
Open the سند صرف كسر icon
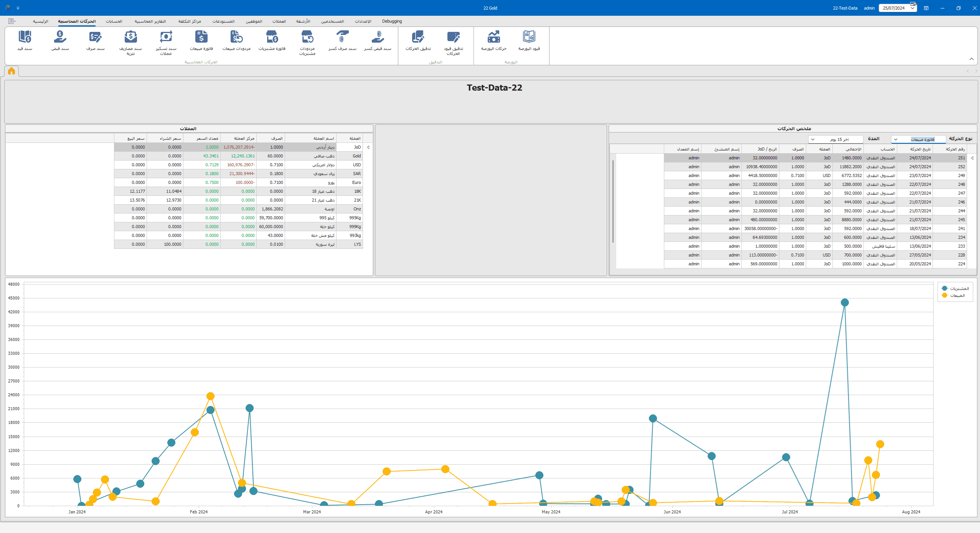(343, 40)
